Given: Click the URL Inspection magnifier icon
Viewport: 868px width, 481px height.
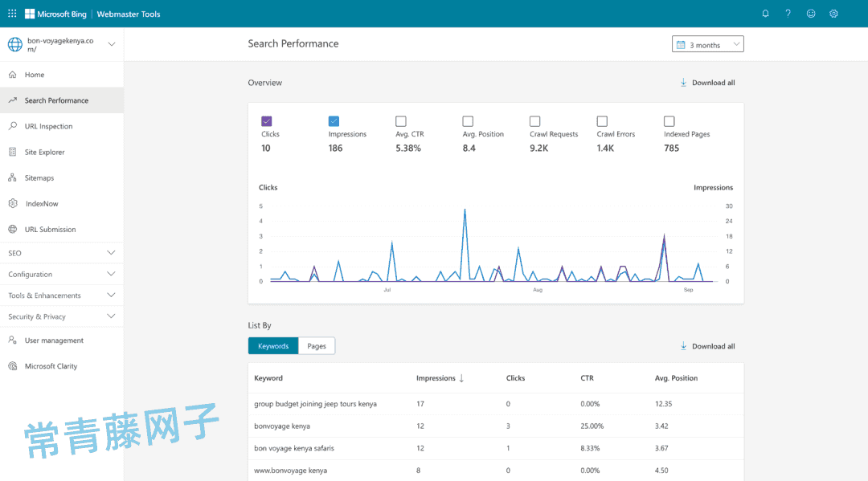Looking at the screenshot, I should 12,126.
